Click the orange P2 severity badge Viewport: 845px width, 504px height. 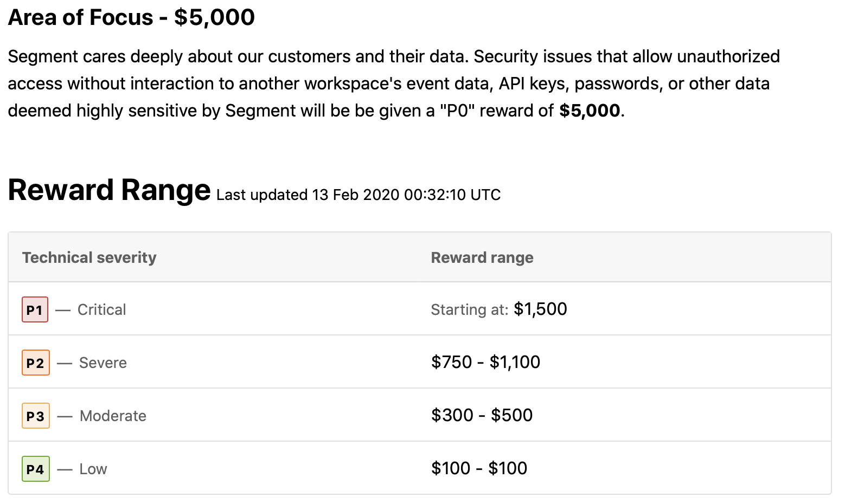click(x=36, y=363)
